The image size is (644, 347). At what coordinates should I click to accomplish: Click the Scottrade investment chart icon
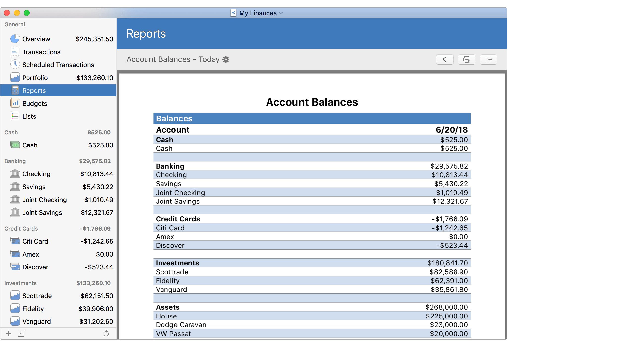click(x=15, y=295)
